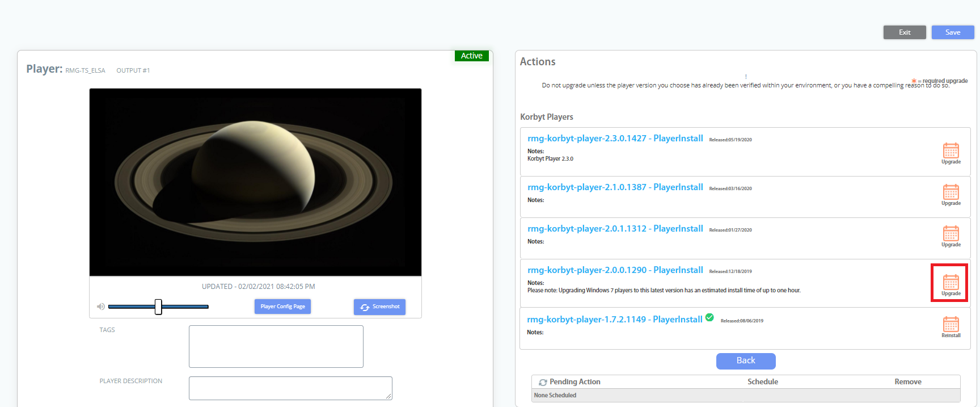This screenshot has width=980, height=407.
Task: Click the Actions panel heading
Action: pos(538,62)
